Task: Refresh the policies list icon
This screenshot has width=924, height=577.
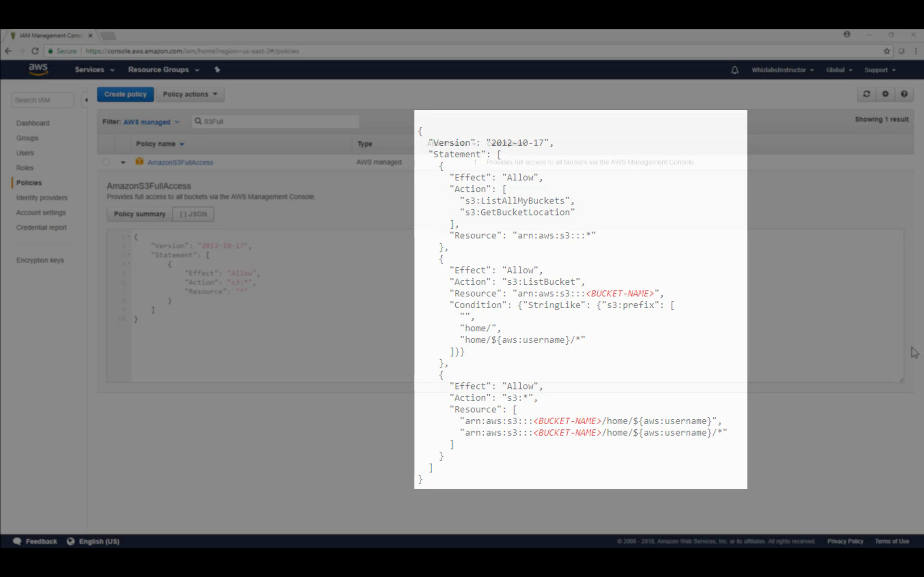Action: [866, 94]
